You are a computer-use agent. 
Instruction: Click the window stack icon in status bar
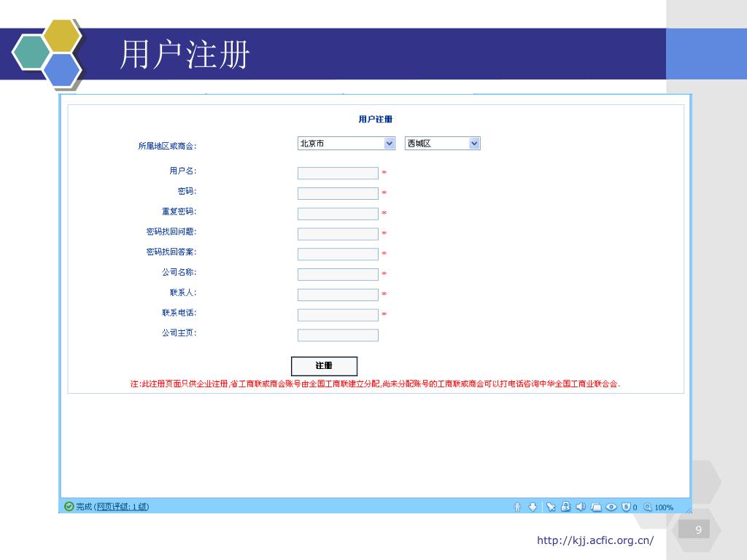[x=596, y=507]
